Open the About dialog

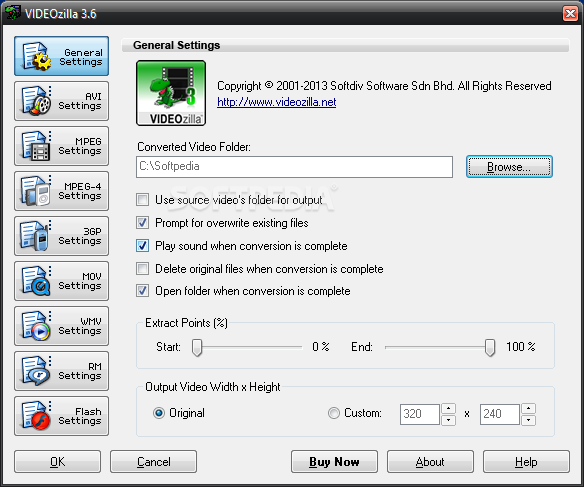coord(430,462)
